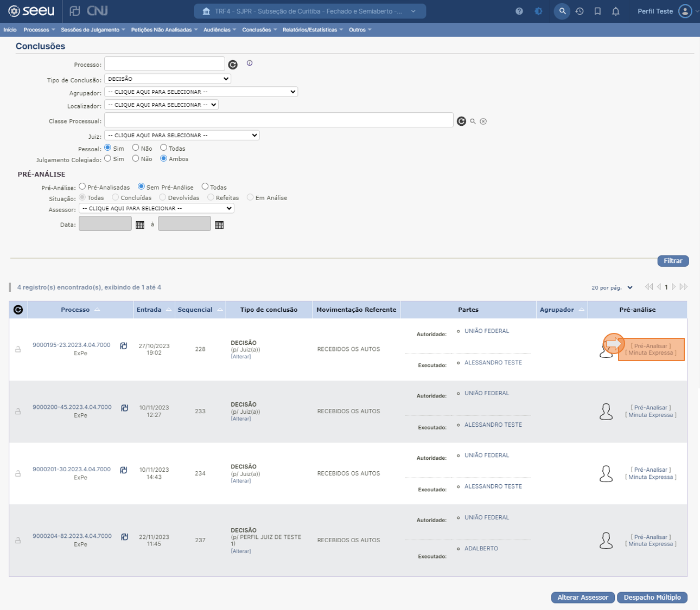700x610 pixels.
Task: Open '20 por pág.' page size dropdown
Action: 612,287
